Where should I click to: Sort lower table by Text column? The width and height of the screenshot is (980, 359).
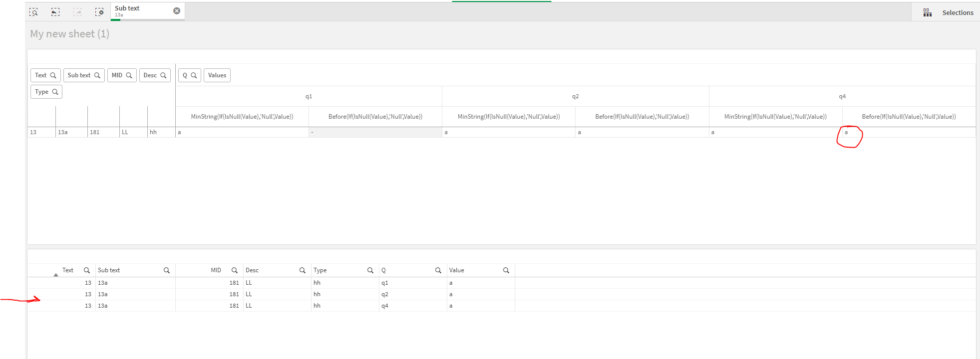click(x=67, y=270)
